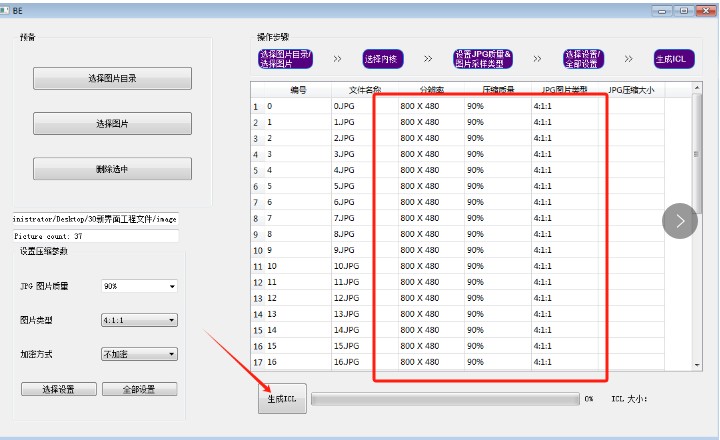The height and width of the screenshot is (440, 720).
Task: Click the Picture count: 37 field
Action: coord(96,236)
